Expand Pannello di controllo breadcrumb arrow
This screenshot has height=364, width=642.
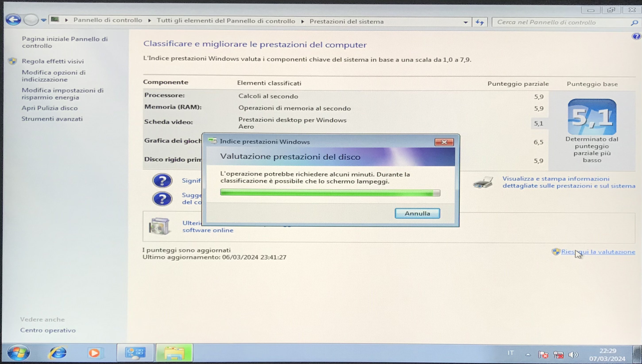150,21
